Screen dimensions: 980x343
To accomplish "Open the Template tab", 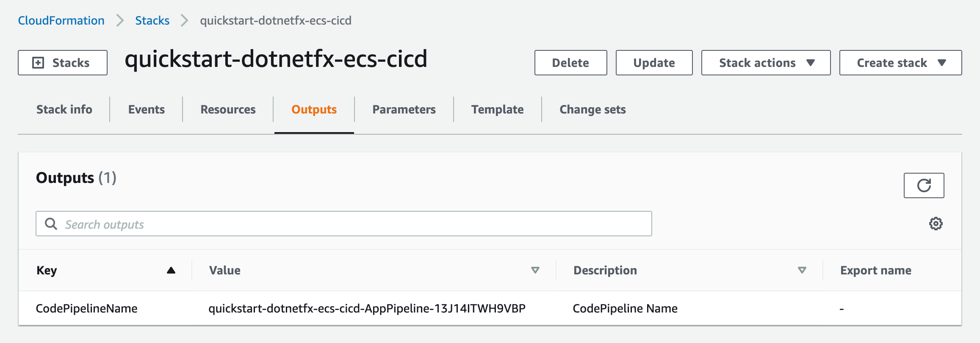I will [498, 109].
